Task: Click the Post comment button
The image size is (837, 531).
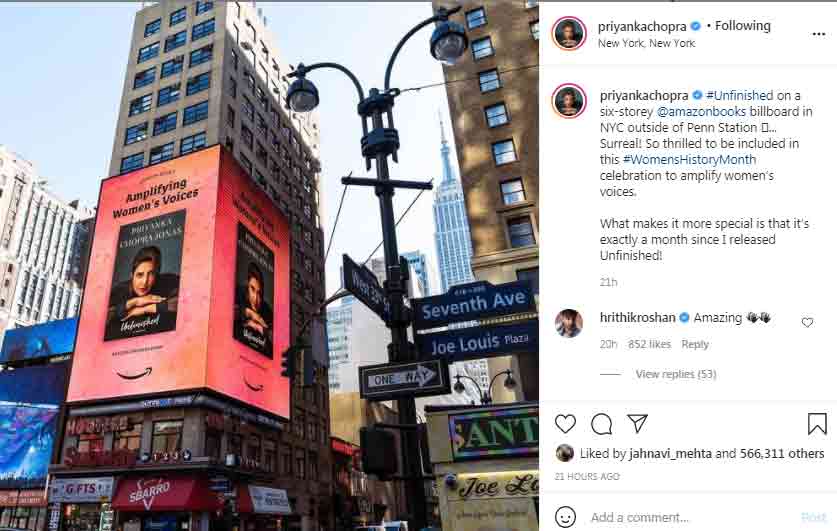Action: coord(814,517)
